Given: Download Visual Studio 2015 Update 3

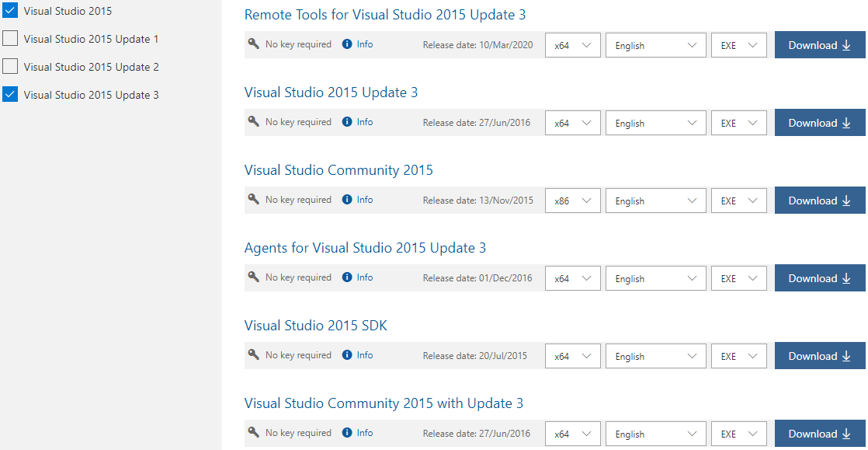Looking at the screenshot, I should tap(820, 123).
